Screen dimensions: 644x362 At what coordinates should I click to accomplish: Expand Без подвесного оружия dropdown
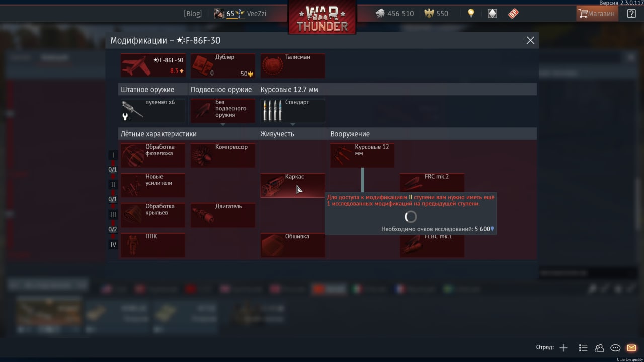pos(223,110)
